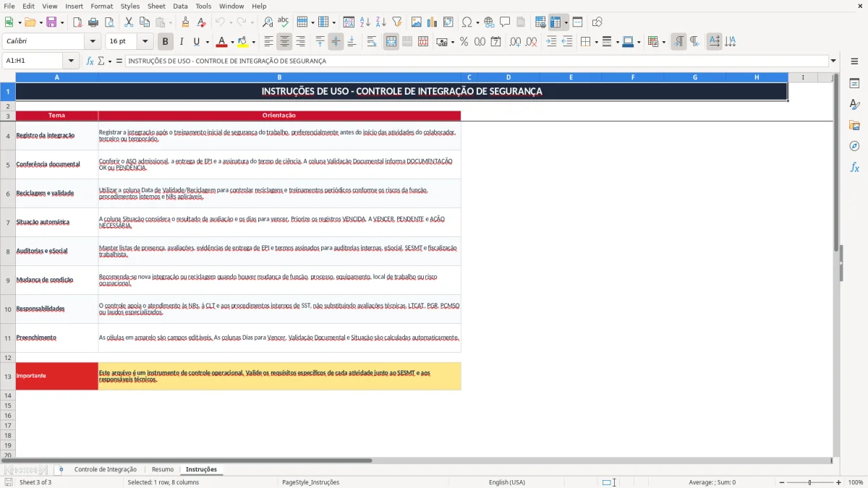Expand the formula bar

833,61
